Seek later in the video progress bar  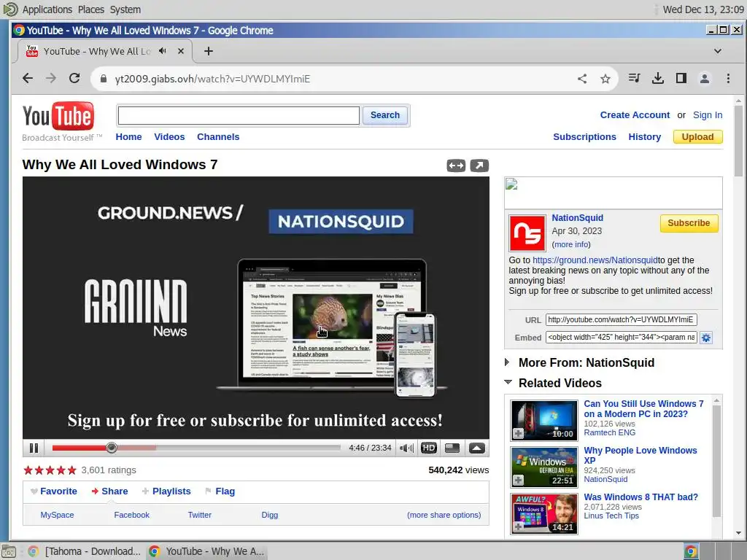pyautogui.click(x=196, y=448)
